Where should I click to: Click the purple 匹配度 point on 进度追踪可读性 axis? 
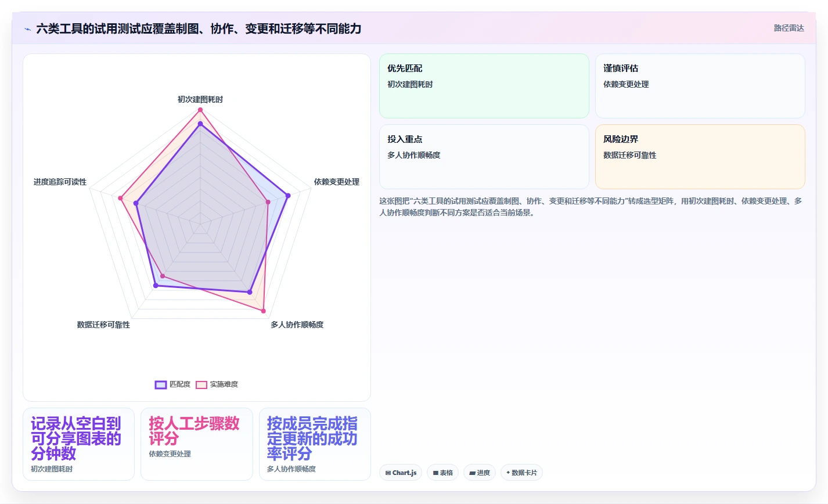pos(136,203)
